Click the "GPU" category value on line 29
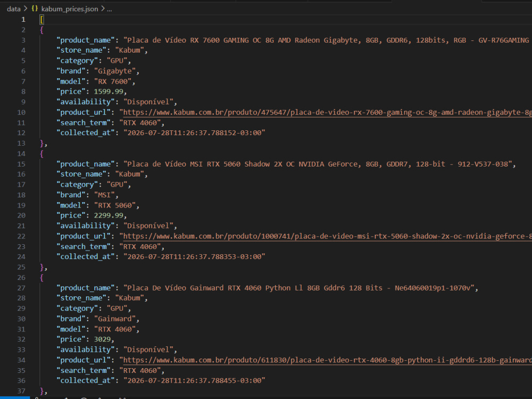The image size is (532, 399). click(x=117, y=309)
